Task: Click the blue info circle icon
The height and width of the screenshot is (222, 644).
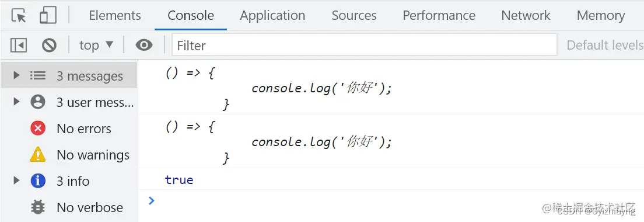Action: pos(38,181)
